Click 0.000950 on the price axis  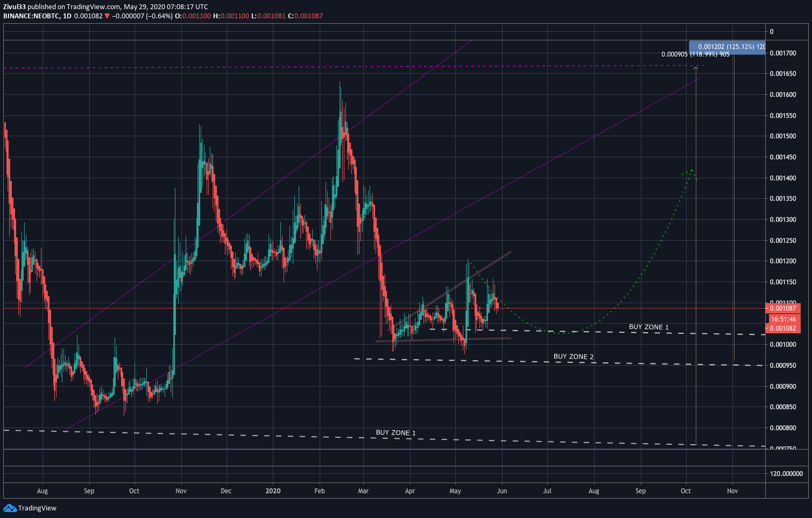tap(783, 366)
